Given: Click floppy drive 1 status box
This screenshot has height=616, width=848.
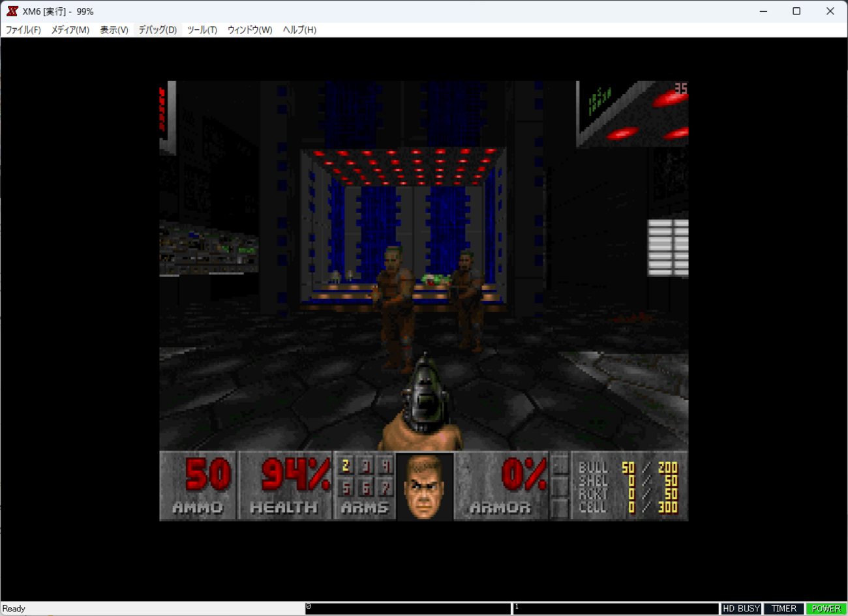Looking at the screenshot, I should (616, 608).
